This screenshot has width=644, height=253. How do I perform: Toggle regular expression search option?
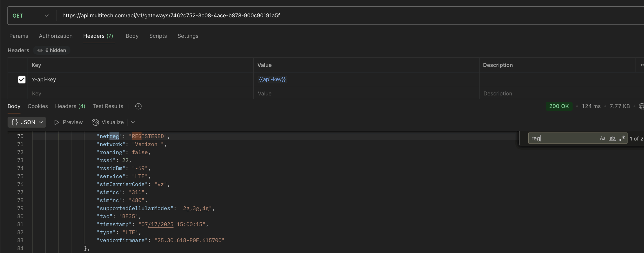[622, 138]
